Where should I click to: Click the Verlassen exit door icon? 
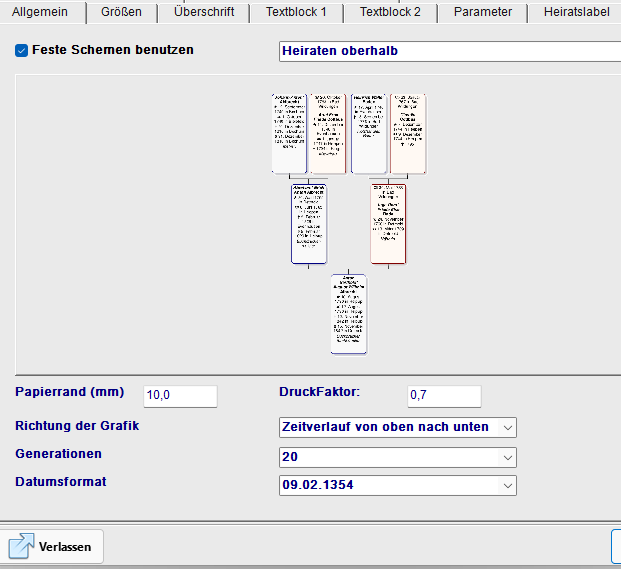coord(22,546)
